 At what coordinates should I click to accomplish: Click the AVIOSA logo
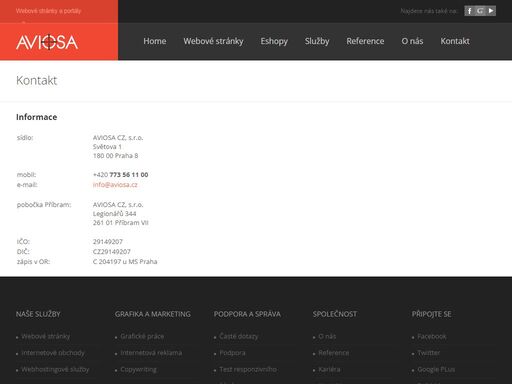47,42
